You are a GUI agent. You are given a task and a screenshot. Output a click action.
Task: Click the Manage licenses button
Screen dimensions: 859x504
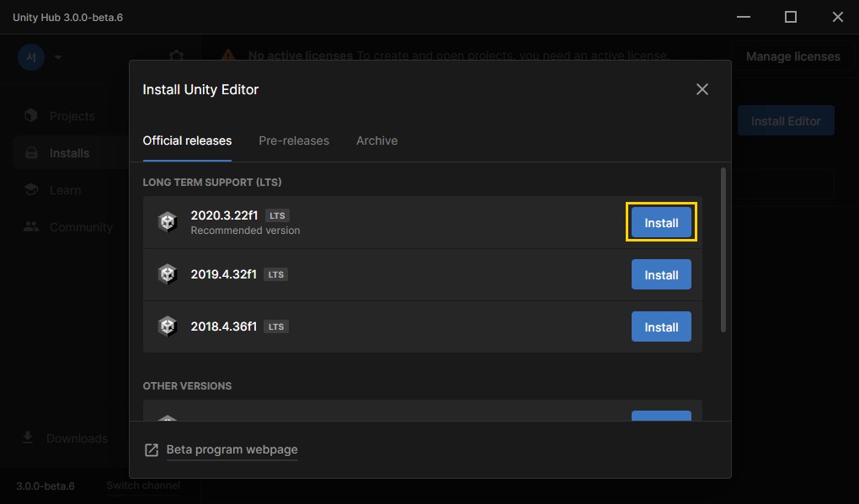pyautogui.click(x=792, y=56)
